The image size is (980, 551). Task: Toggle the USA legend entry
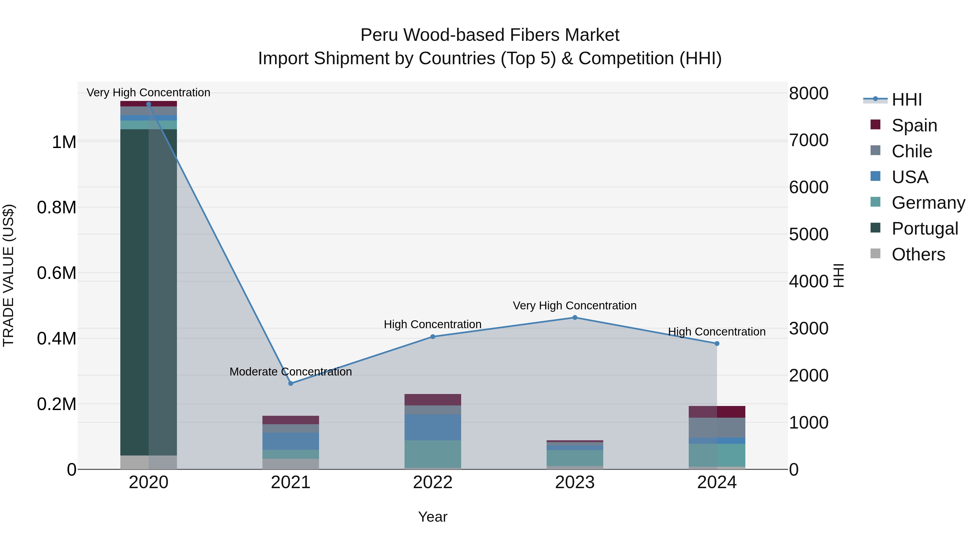tap(899, 177)
